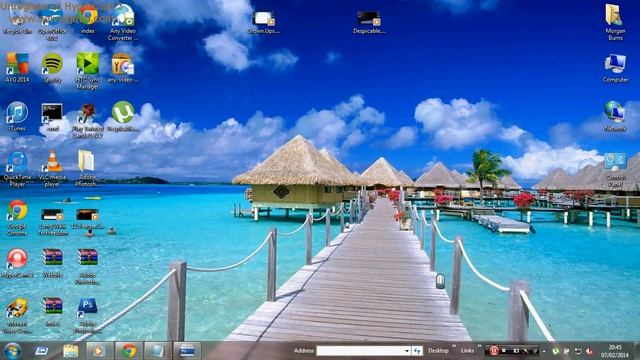Image resolution: width=640 pixels, height=360 pixels.
Task: Expand the Links toolbar chevron
Action: click(479, 347)
